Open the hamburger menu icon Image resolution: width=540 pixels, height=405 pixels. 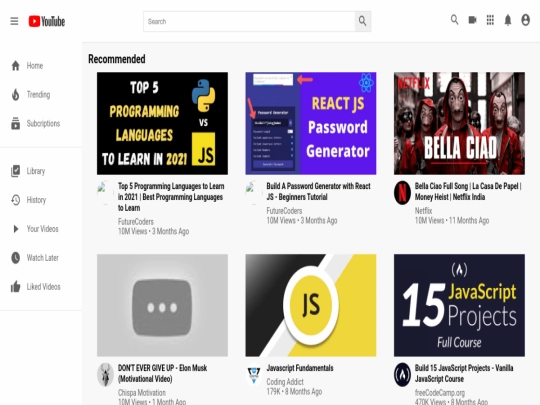click(14, 21)
